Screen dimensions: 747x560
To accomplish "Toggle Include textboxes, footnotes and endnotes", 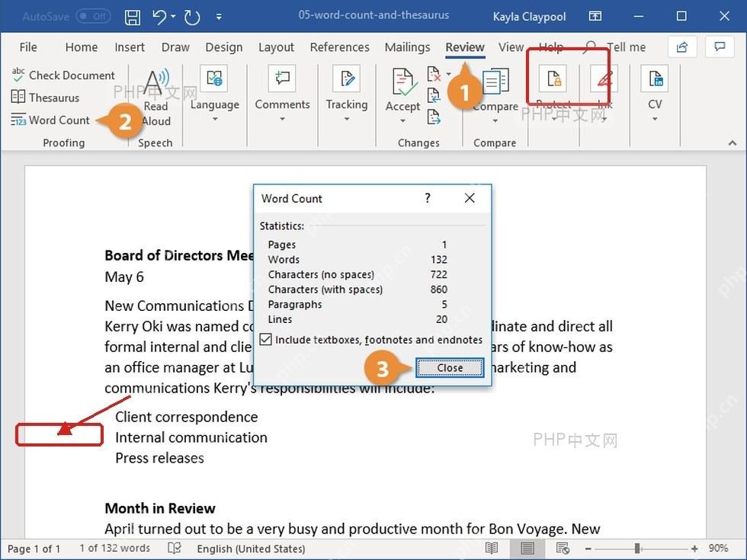I will point(265,340).
